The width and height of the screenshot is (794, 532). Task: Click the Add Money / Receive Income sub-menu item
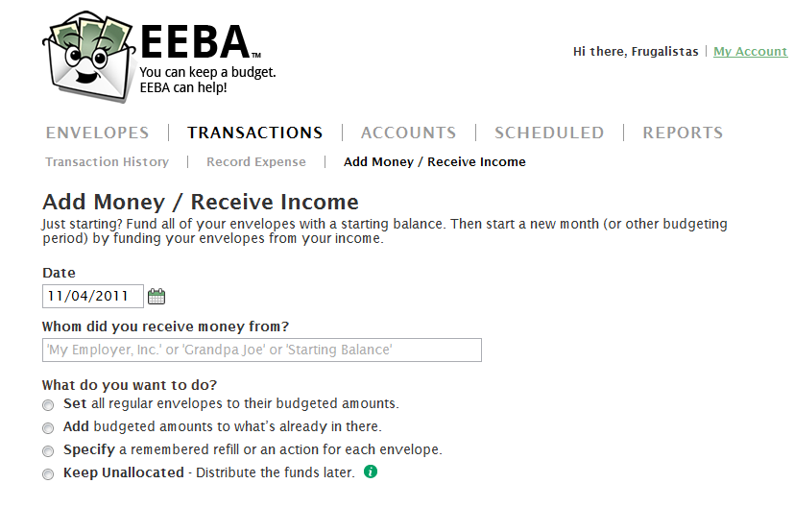click(435, 162)
